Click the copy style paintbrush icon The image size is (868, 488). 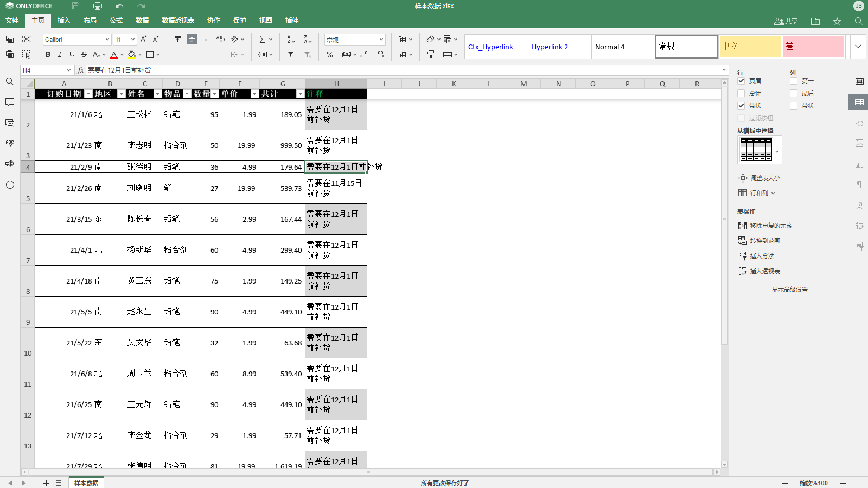(x=431, y=54)
